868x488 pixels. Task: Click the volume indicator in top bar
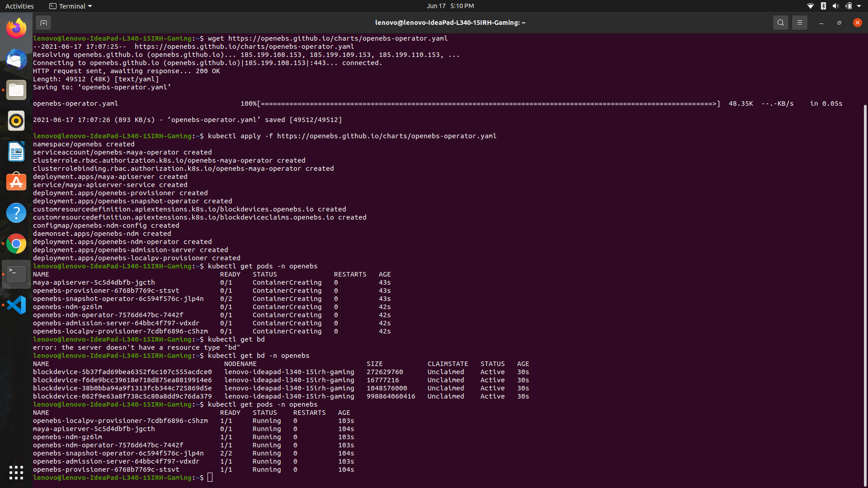[x=835, y=6]
